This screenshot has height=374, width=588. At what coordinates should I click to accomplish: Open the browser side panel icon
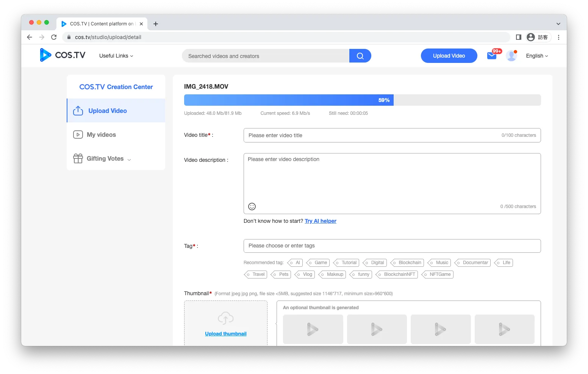pyautogui.click(x=519, y=37)
